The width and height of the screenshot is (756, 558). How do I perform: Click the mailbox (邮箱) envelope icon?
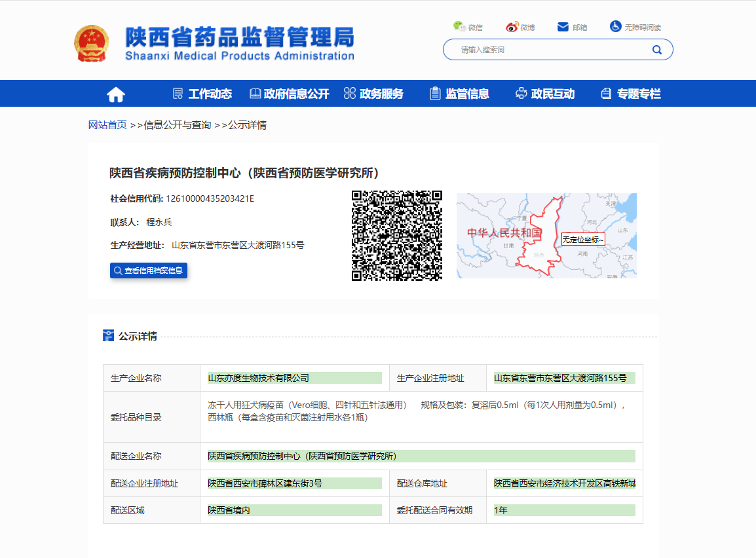[563, 27]
